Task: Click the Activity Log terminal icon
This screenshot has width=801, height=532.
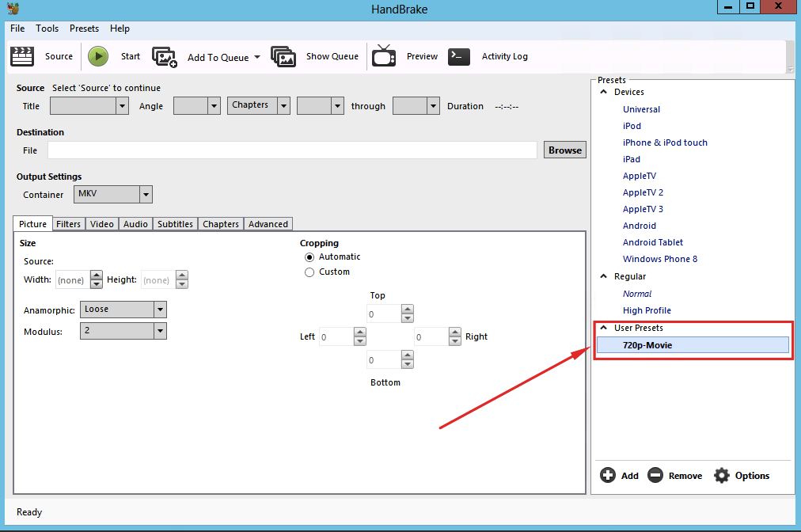Action: pos(459,56)
